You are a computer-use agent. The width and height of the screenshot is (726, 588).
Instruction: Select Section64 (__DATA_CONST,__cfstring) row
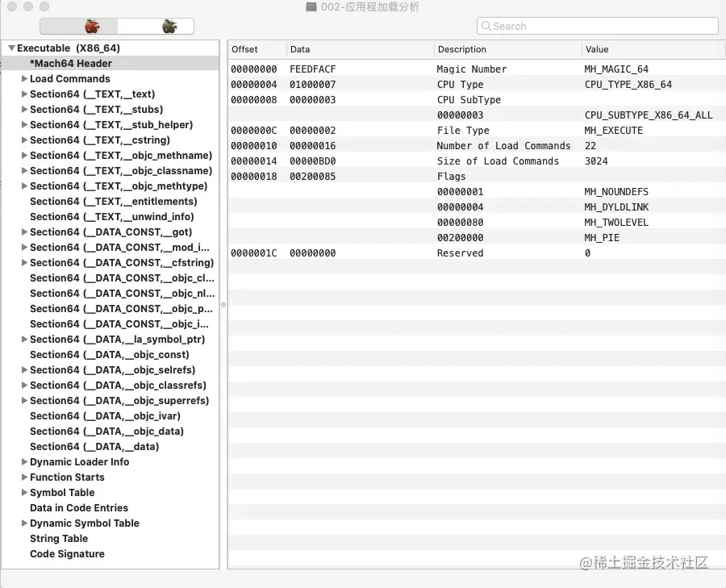point(111,262)
